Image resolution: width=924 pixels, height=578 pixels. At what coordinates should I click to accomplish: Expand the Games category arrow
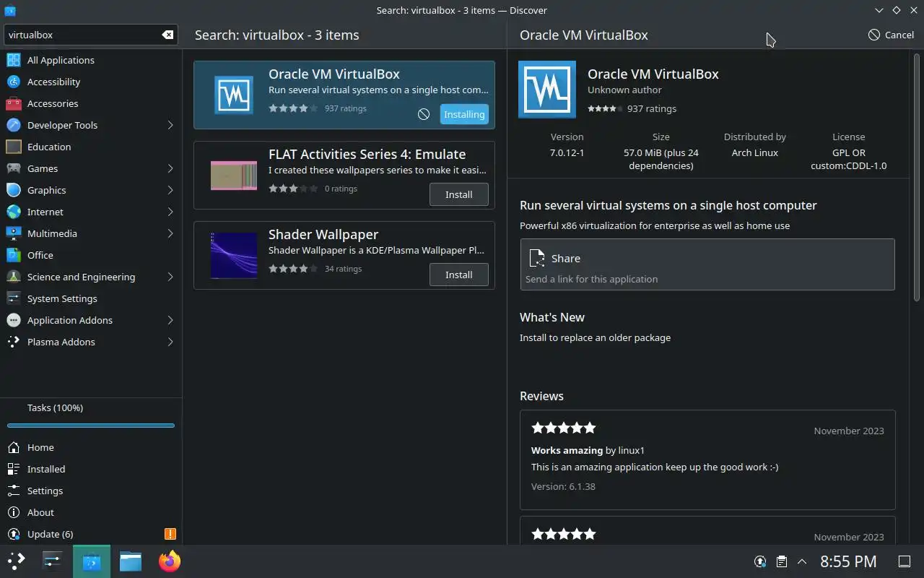click(x=170, y=168)
